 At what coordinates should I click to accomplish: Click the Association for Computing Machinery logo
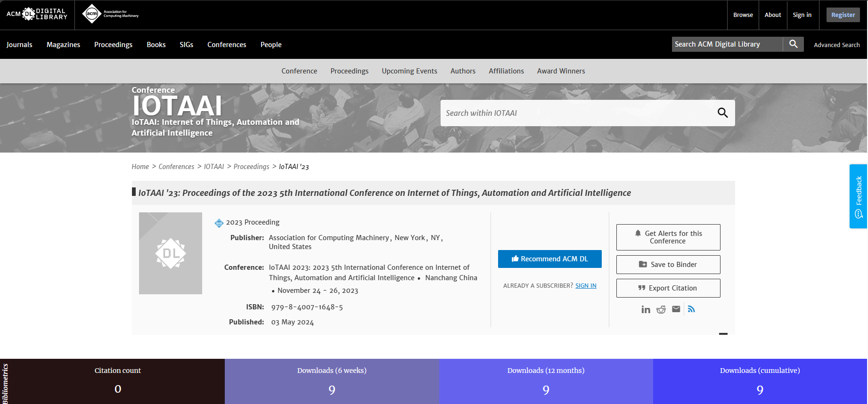(x=110, y=14)
